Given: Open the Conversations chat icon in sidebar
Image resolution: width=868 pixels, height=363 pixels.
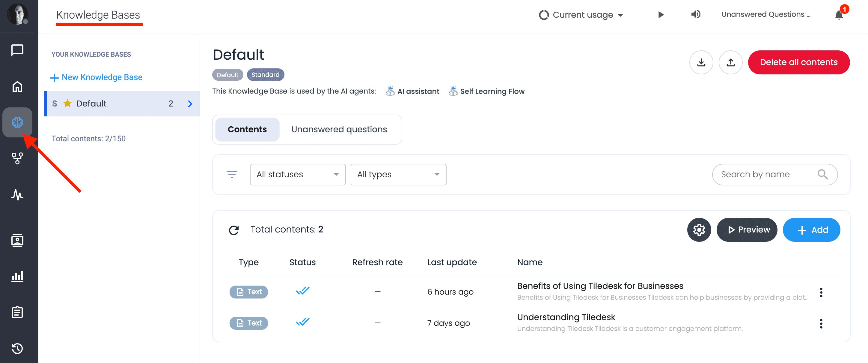Looking at the screenshot, I should (17, 50).
